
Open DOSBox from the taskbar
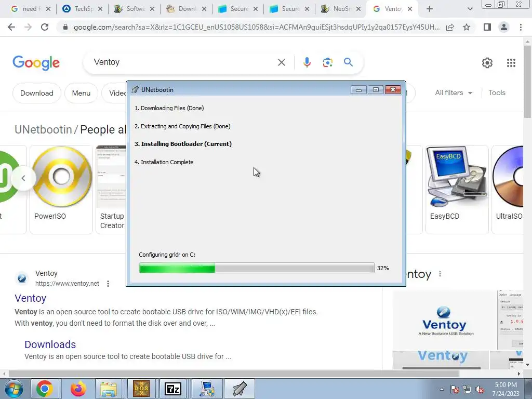point(141,389)
